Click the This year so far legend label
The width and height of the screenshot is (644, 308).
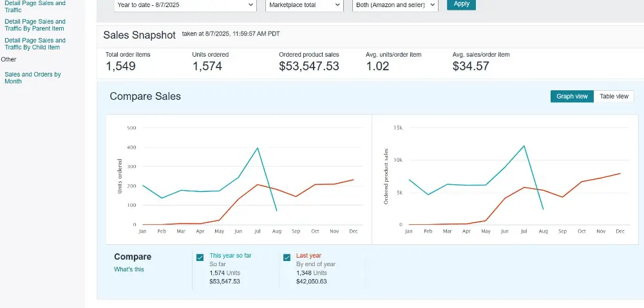click(x=231, y=255)
